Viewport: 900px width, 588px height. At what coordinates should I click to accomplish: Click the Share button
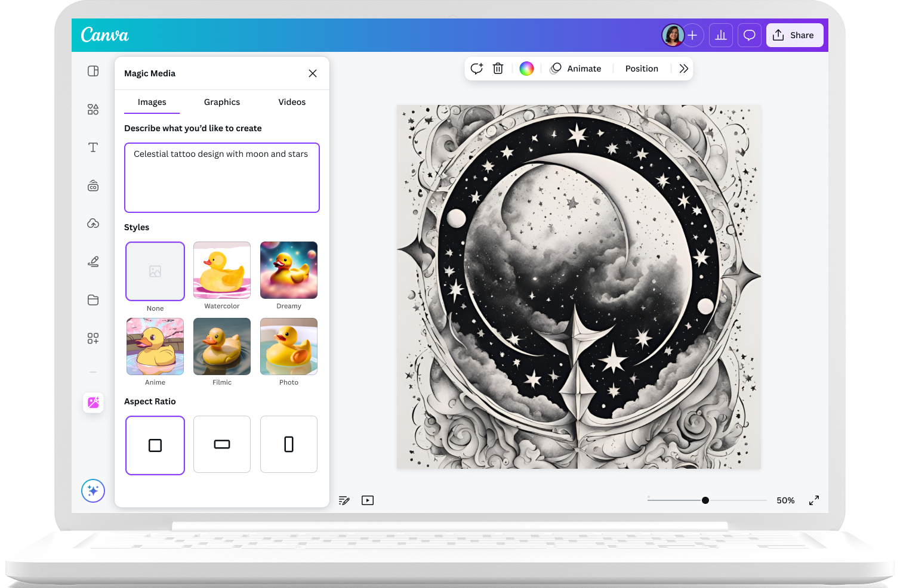coord(794,35)
